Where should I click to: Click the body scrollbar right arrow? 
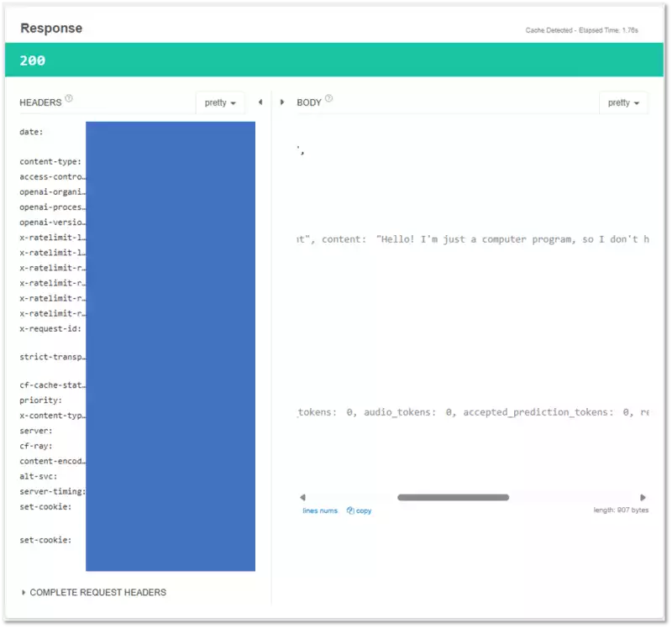[x=643, y=497]
